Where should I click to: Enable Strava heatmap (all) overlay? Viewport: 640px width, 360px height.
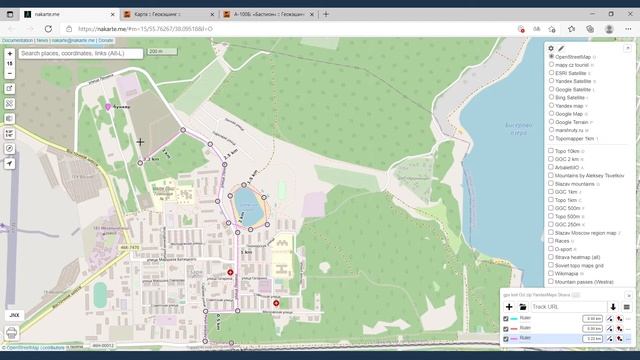tap(551, 257)
